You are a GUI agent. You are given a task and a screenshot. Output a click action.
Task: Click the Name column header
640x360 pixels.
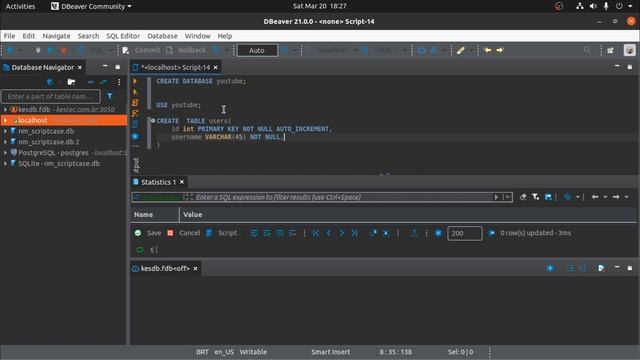(155, 214)
